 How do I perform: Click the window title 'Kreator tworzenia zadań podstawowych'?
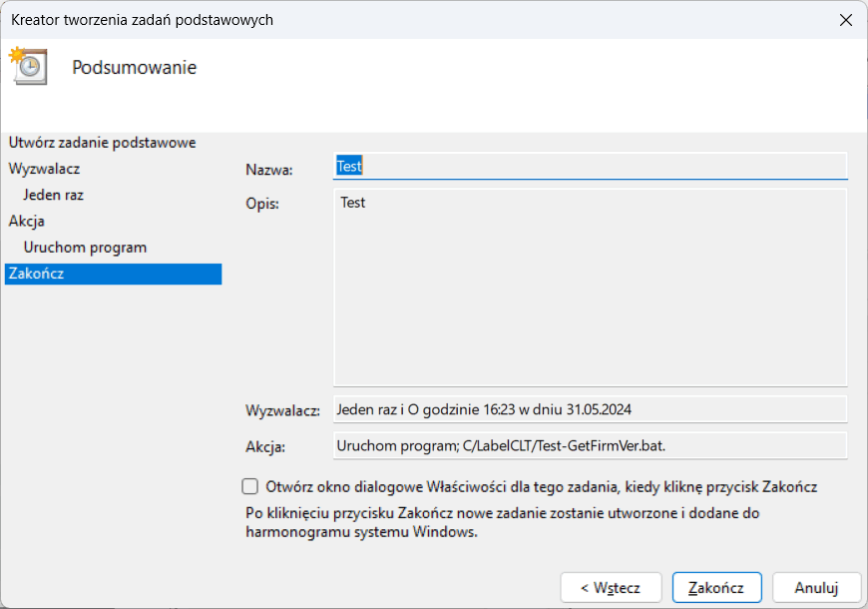[142, 20]
